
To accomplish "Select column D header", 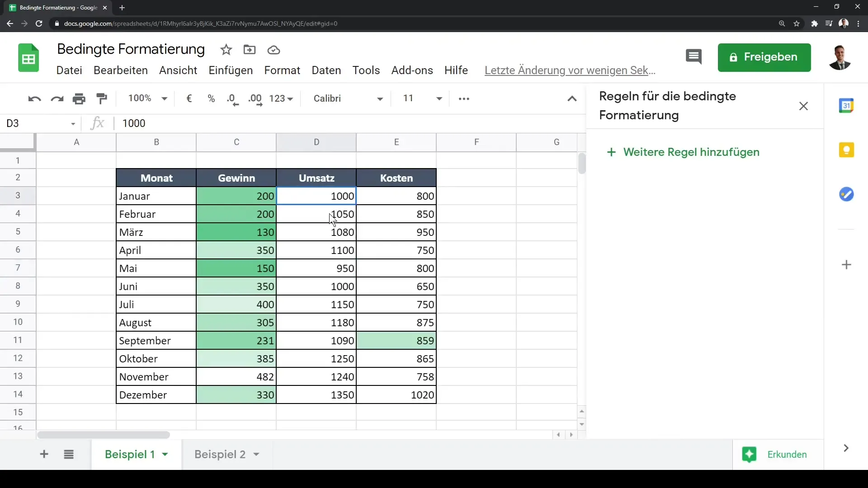I will 316,142.
